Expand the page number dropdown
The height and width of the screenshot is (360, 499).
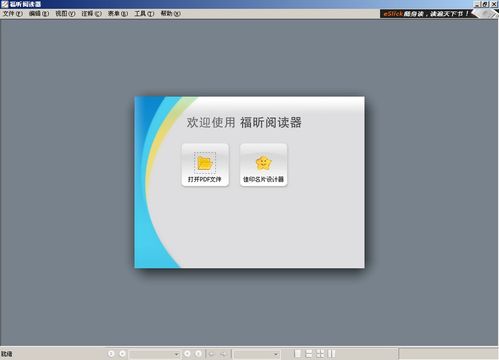point(176,354)
